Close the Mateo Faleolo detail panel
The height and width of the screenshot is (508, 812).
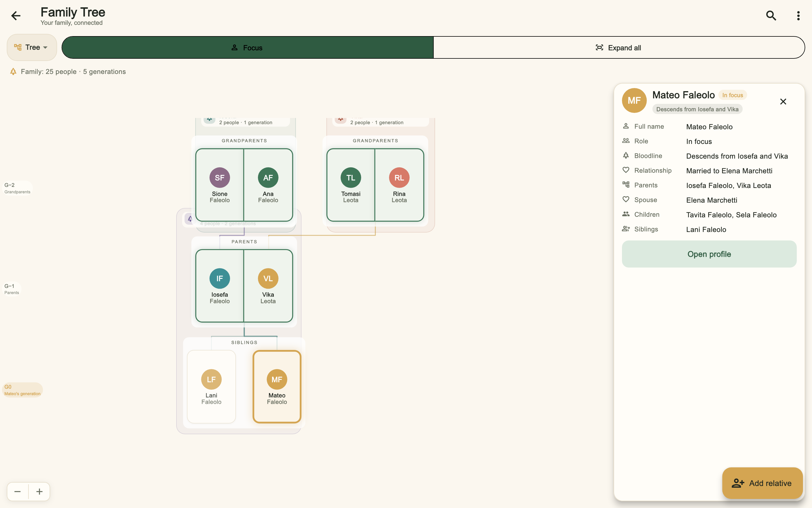tap(783, 102)
